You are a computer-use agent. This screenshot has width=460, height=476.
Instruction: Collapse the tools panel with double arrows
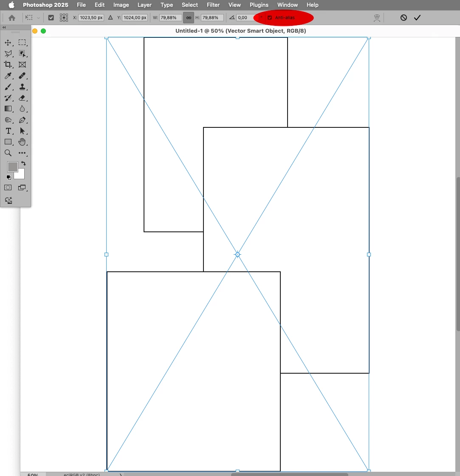click(4, 27)
